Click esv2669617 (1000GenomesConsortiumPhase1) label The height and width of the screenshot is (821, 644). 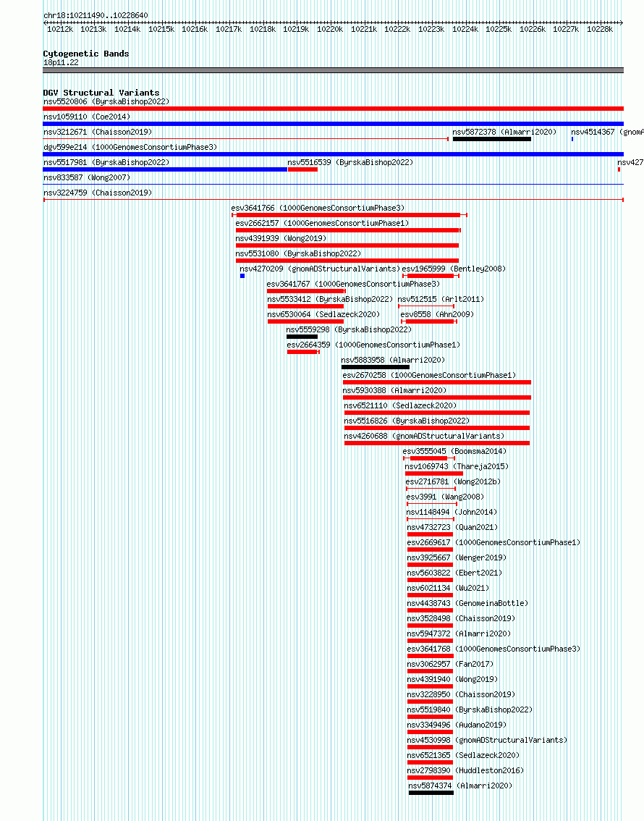click(494, 542)
